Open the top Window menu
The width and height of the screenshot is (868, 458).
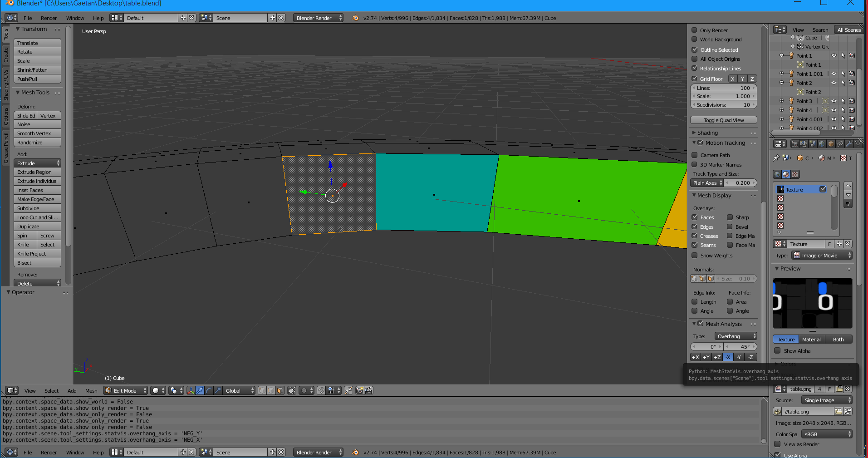pos(75,18)
